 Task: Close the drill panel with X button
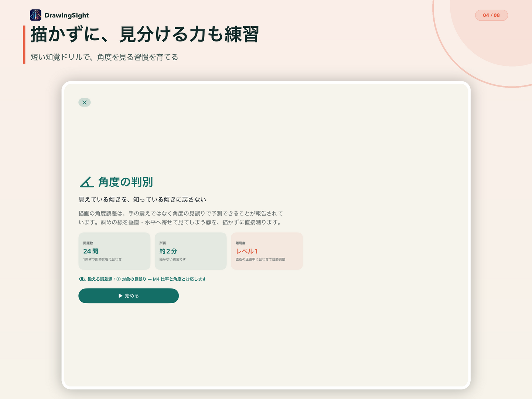click(85, 102)
